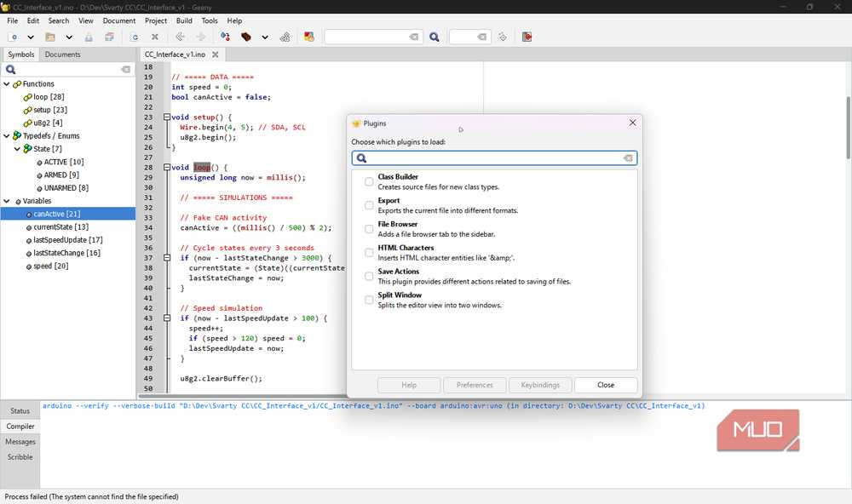
Task: Click the Save file toolbar icon
Action: point(89,37)
